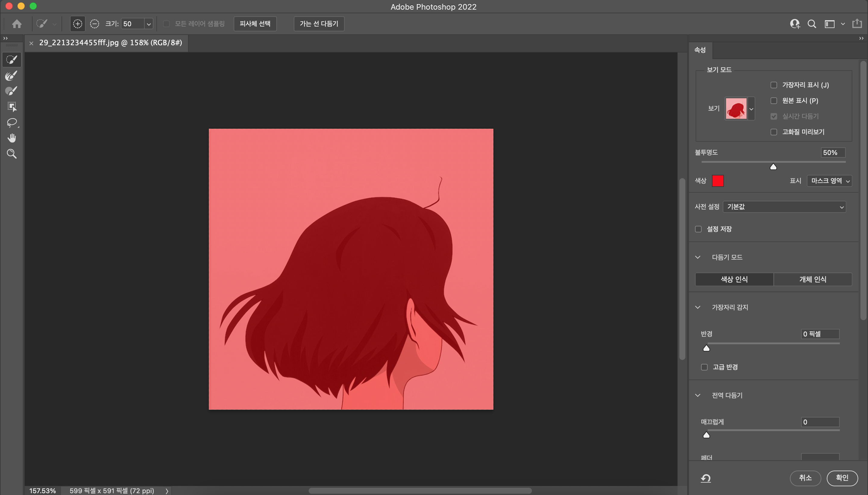Check the 고화질 미리보기 option

click(x=774, y=132)
